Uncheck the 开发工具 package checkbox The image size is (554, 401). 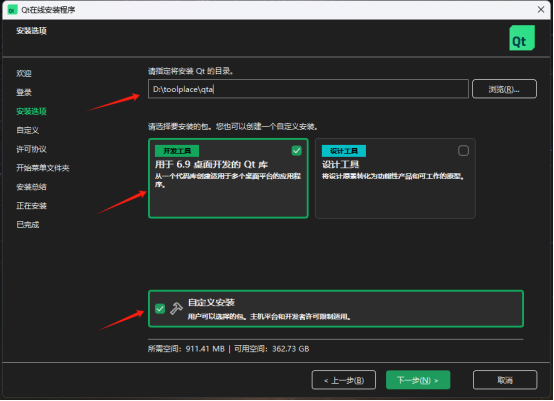point(296,151)
